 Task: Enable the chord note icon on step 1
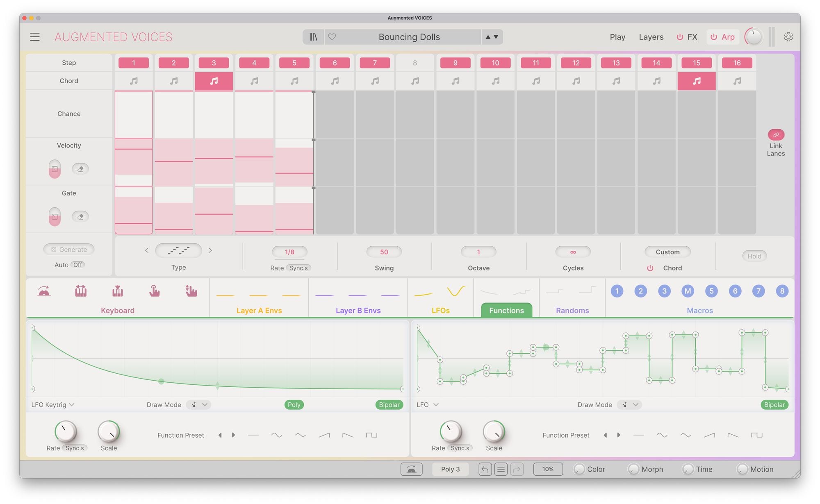[x=134, y=81]
